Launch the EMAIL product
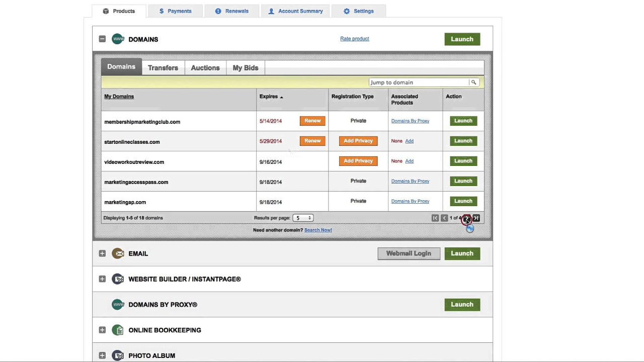This screenshot has height=362, width=644. pos(462,253)
